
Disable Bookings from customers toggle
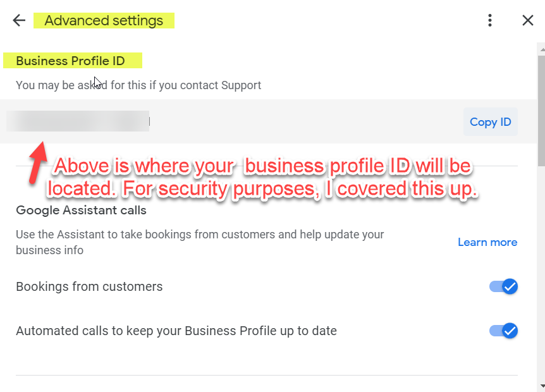click(x=503, y=286)
